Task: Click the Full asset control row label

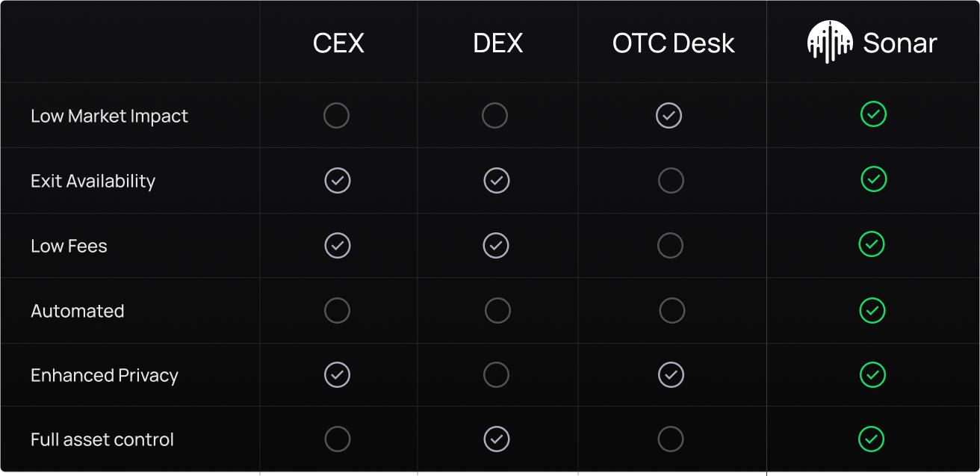Action: [102, 439]
